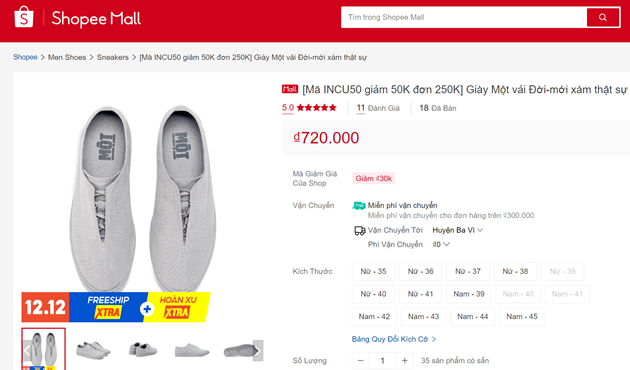
Task: Choose size Nữ - 38 option
Action: [x=515, y=272]
